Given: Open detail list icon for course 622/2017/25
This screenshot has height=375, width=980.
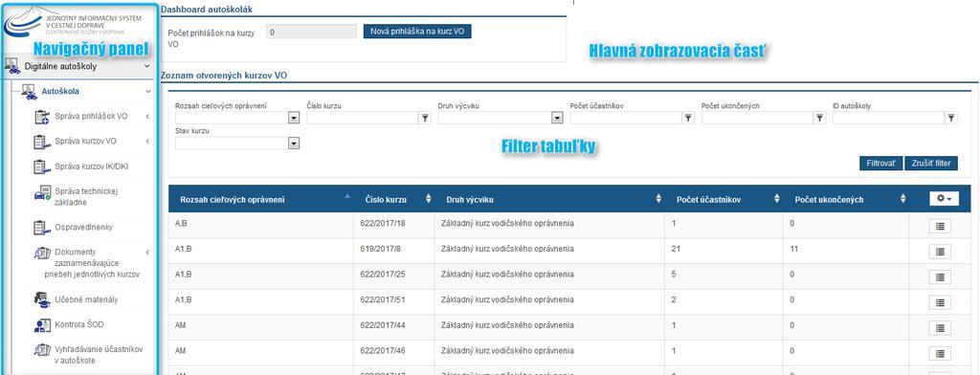Looking at the screenshot, I should tap(940, 276).
